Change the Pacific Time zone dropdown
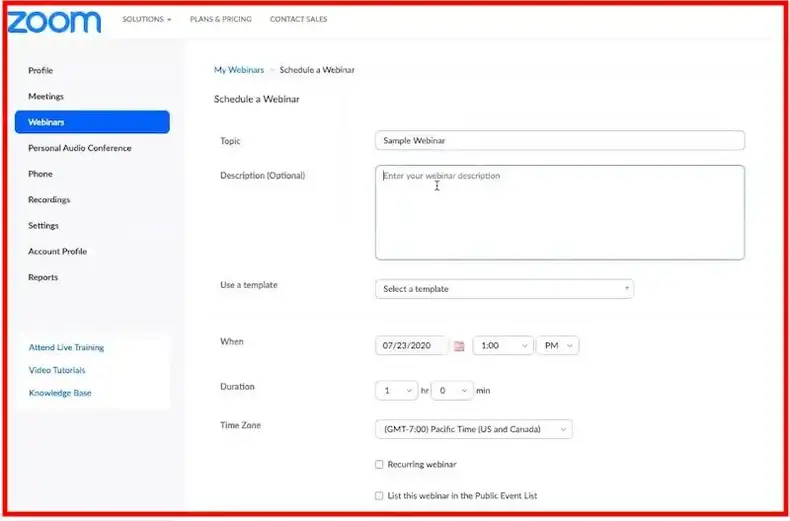 473,430
